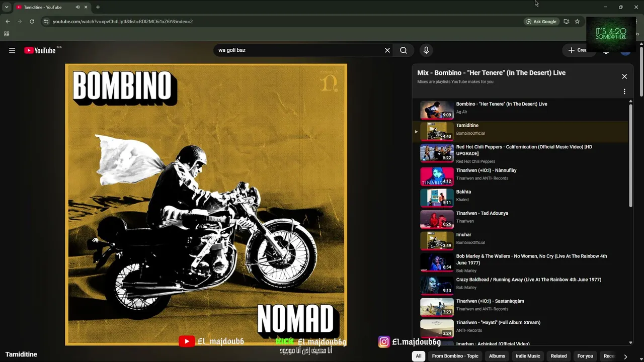Open the Chrome apps grid shortcut
Image resolution: width=644 pixels, height=362 pixels.
click(x=7, y=34)
